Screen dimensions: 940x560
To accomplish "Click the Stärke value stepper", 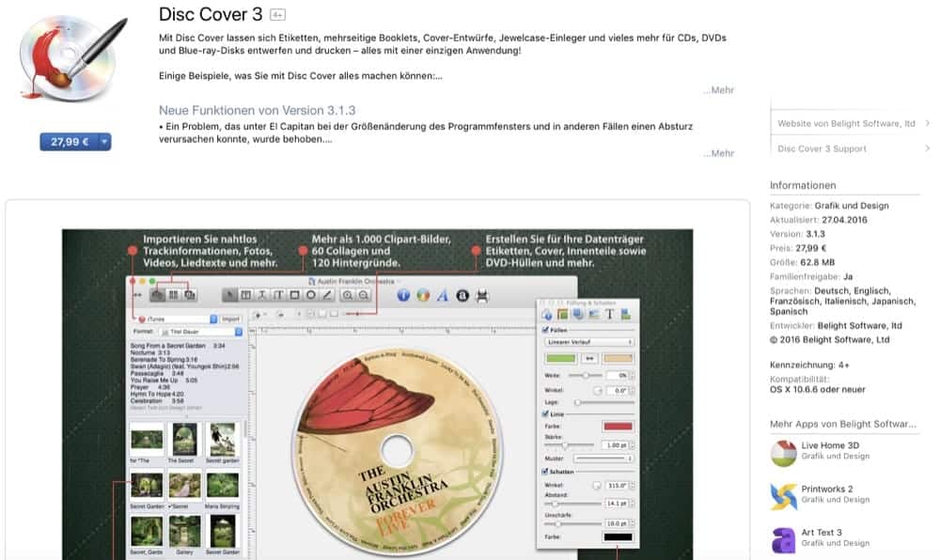I will coord(632,445).
